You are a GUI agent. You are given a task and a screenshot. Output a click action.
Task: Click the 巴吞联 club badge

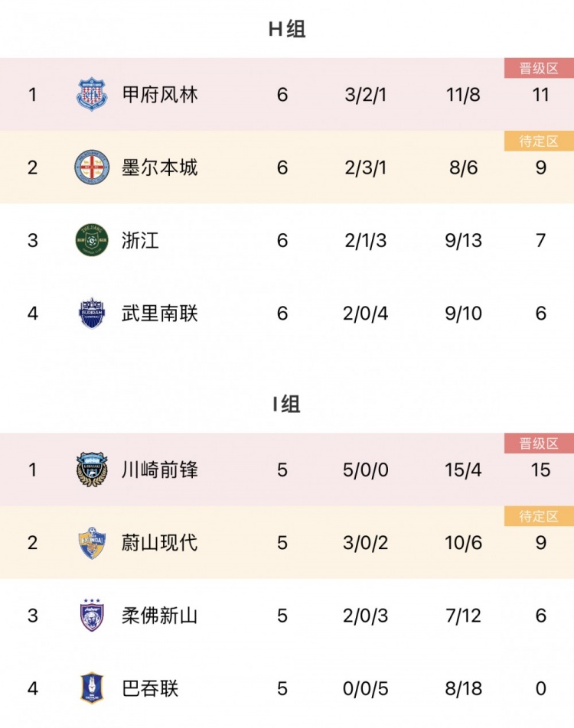92,688
